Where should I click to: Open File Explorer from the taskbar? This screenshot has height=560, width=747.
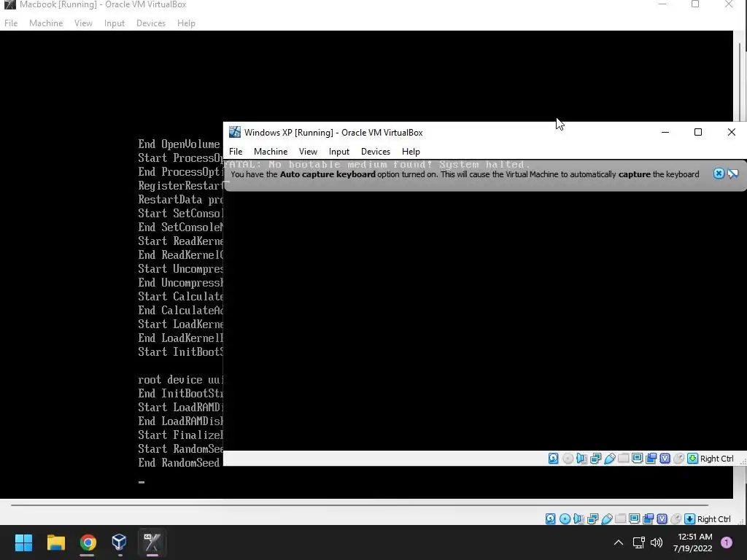click(x=55, y=542)
